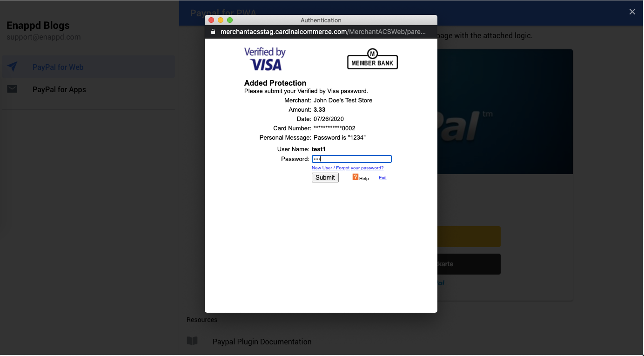
Task: Click the orange Help question mark icon
Action: (x=355, y=177)
